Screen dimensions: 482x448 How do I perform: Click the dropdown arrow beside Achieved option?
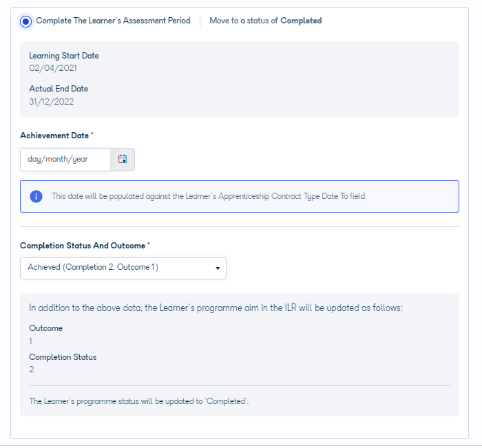[x=218, y=268]
